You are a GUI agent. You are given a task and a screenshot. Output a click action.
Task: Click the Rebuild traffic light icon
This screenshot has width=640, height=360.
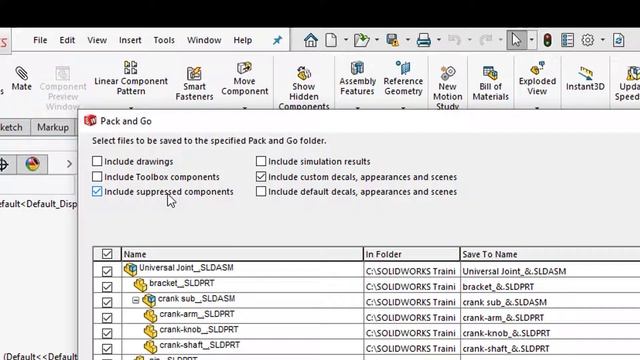point(547,40)
